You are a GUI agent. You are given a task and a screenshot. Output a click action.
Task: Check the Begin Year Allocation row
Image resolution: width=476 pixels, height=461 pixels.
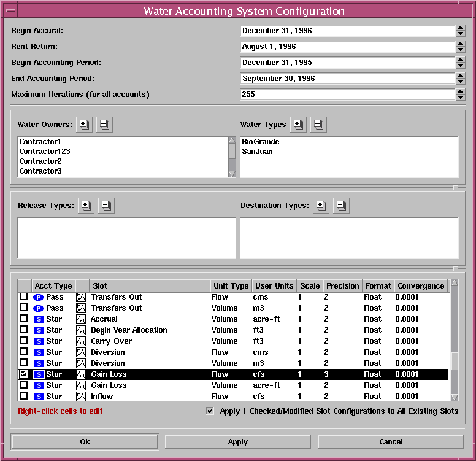[24, 330]
